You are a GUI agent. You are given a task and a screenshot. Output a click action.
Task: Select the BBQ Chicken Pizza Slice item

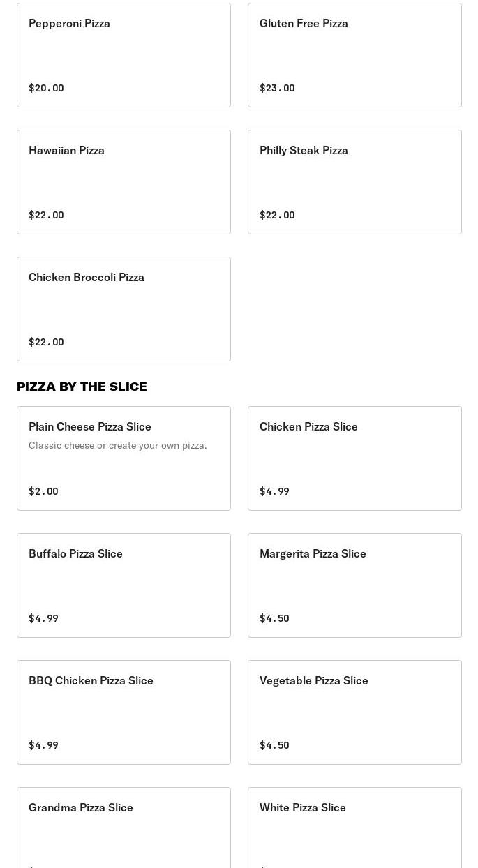point(124,712)
